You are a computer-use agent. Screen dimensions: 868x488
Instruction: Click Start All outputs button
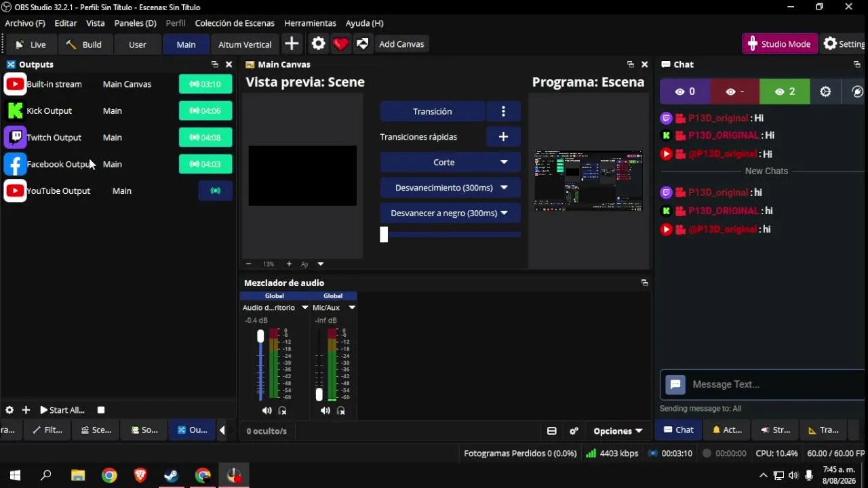[62, 410]
